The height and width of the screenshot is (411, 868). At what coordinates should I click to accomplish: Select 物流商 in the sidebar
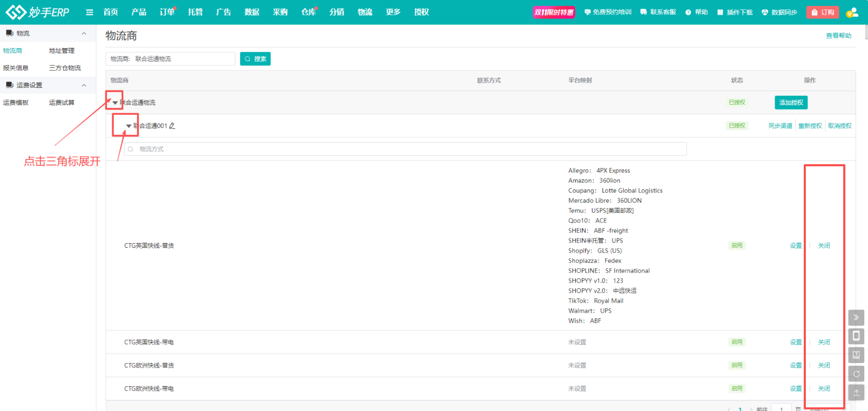click(13, 51)
